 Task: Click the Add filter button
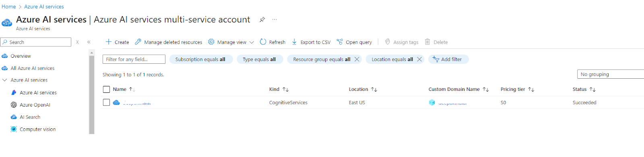pos(448,59)
